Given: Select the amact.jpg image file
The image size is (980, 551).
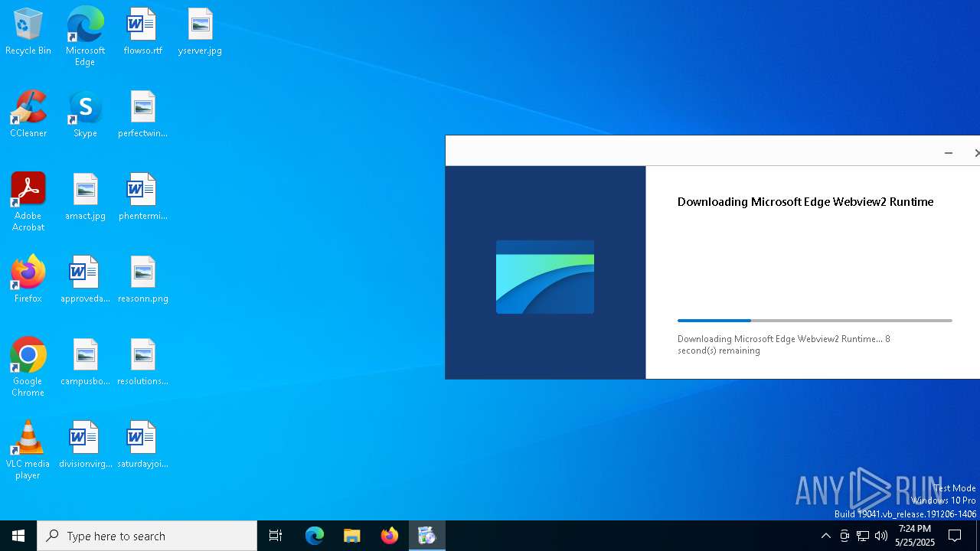Looking at the screenshot, I should pyautogui.click(x=85, y=197).
